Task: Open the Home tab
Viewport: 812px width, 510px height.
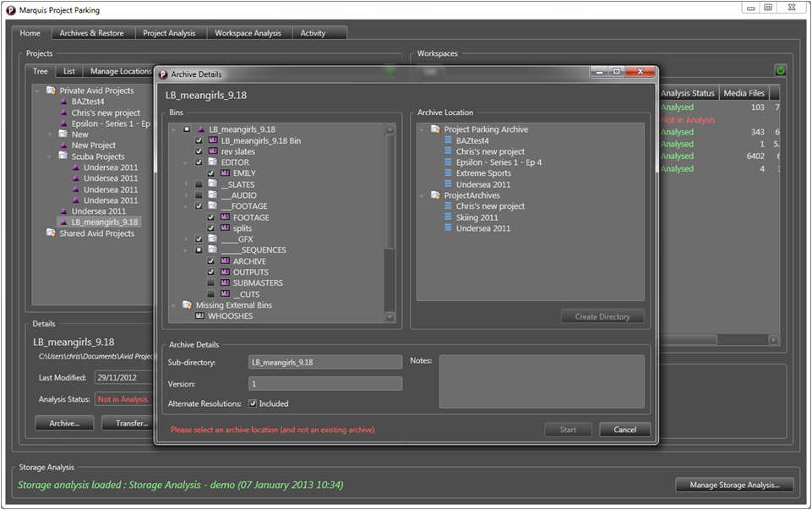Action: (x=30, y=33)
